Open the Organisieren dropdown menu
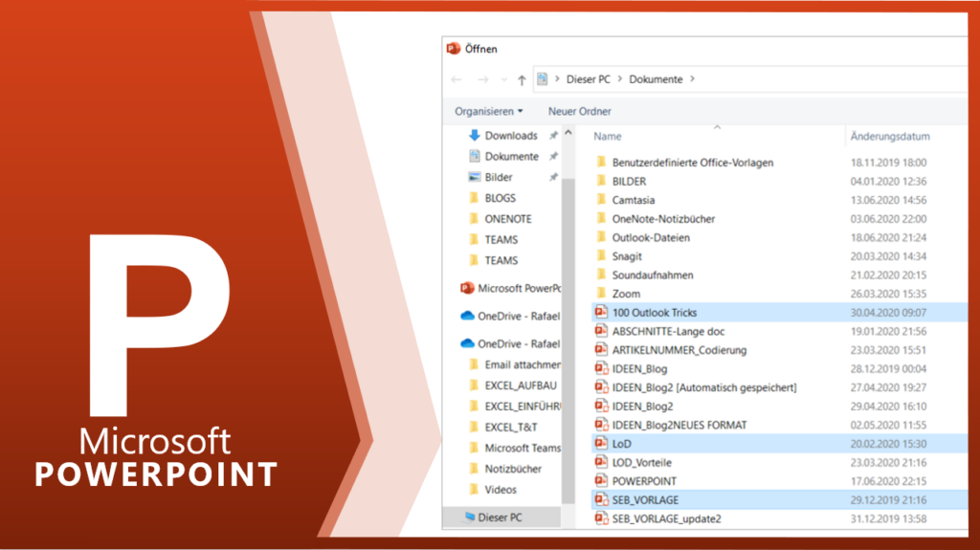The width and height of the screenshot is (980, 550). coord(488,111)
